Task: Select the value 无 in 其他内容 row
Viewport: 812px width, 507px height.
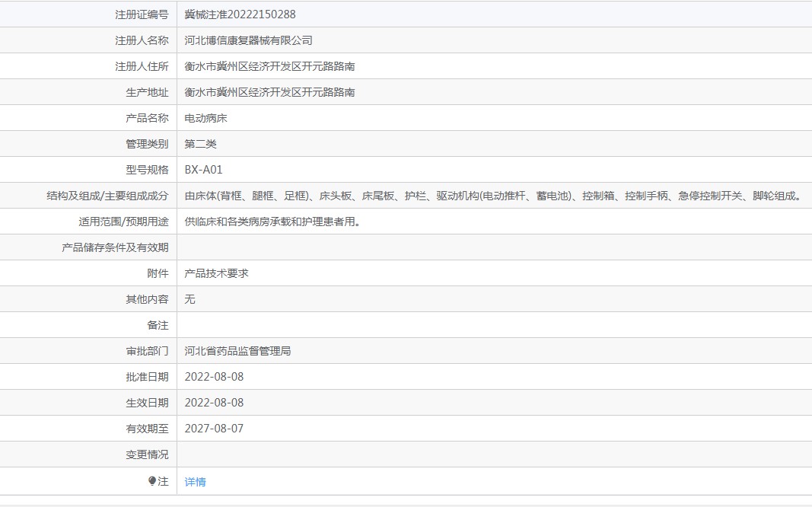Action: [x=190, y=299]
